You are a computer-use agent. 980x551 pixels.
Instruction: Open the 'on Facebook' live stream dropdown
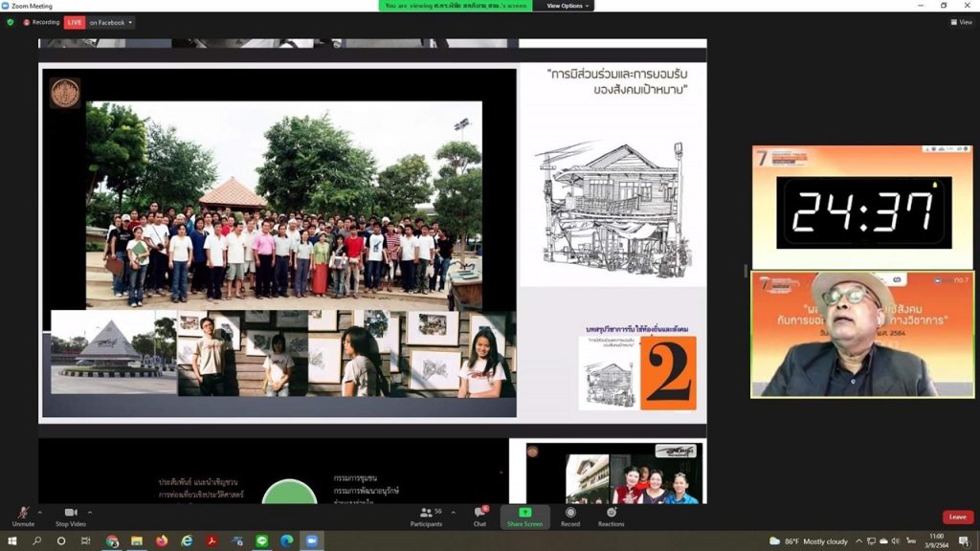pos(111,23)
